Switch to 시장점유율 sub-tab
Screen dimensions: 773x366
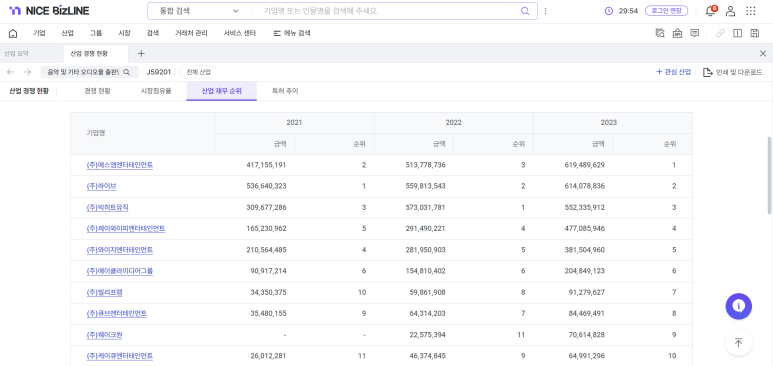point(156,91)
